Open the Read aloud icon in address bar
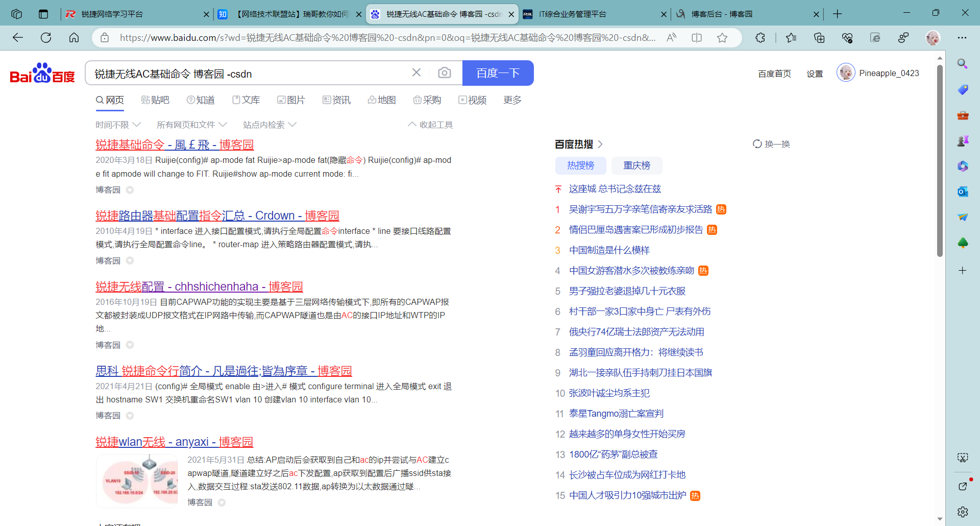This screenshot has width=980, height=526. point(671,37)
